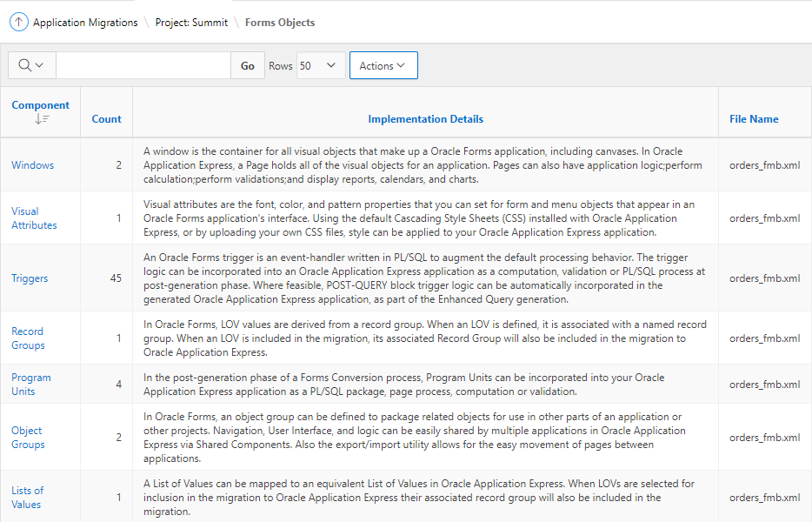Click orders_fmb.xml in the Triggers row

click(x=764, y=278)
